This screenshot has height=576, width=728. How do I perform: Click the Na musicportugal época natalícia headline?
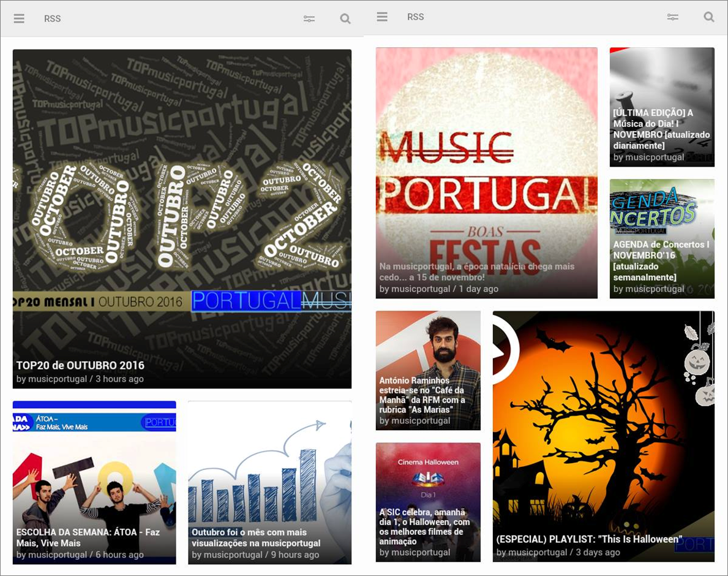pyautogui.click(x=476, y=271)
